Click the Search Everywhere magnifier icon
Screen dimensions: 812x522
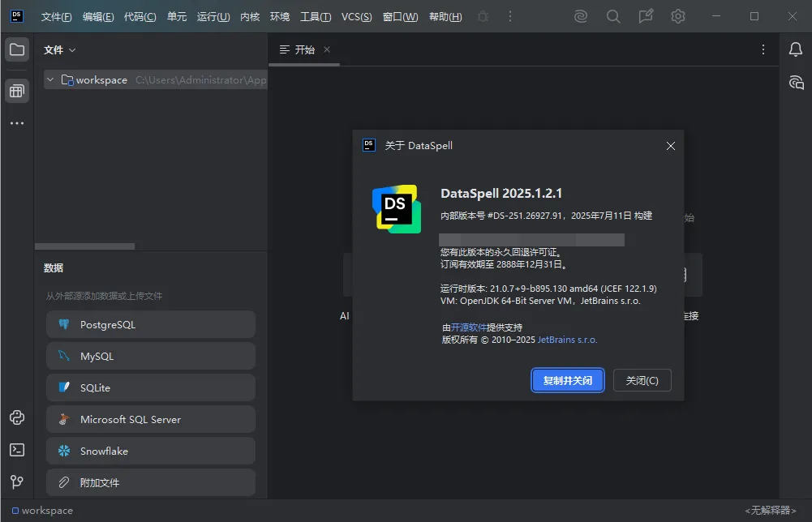click(x=613, y=16)
